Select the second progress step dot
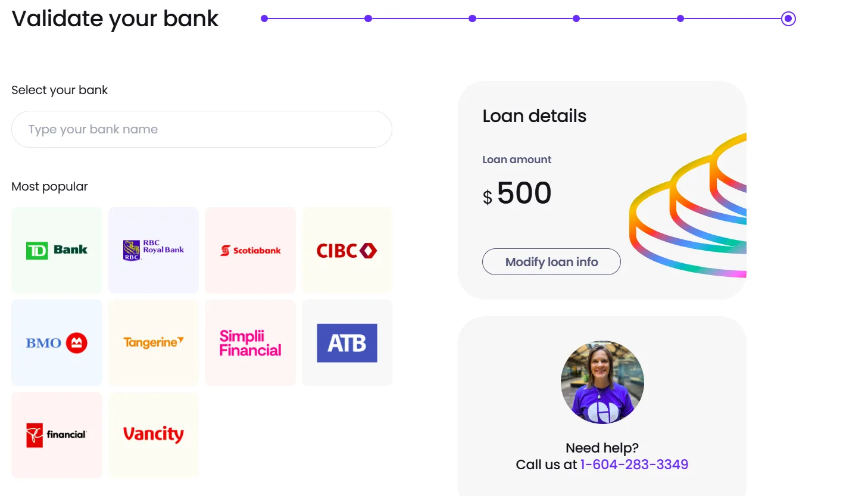This screenshot has width=868, height=496. pyautogui.click(x=368, y=18)
